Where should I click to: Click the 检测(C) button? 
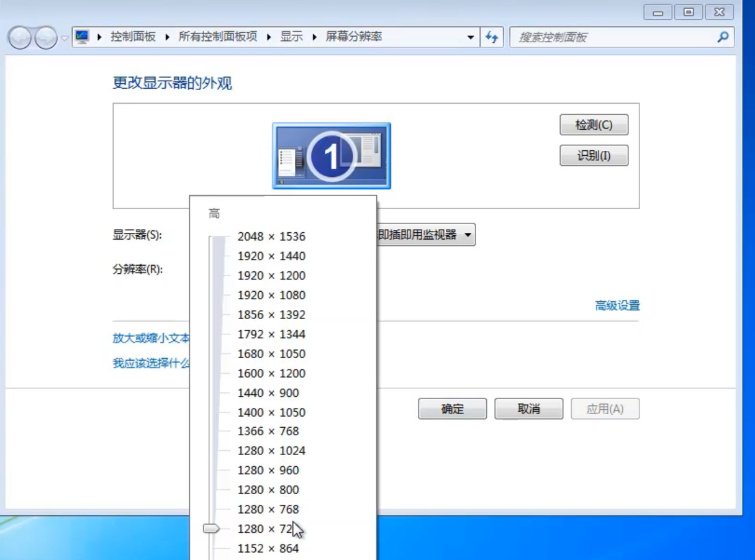coord(594,125)
